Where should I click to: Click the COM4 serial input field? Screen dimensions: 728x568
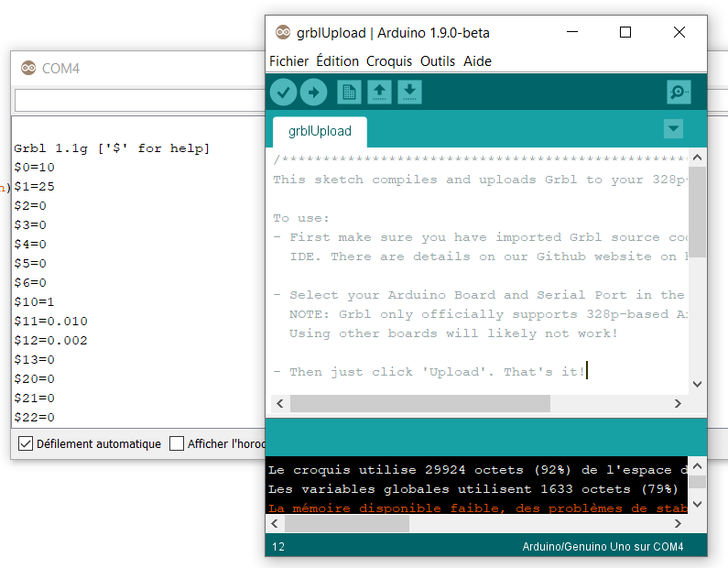[140, 100]
